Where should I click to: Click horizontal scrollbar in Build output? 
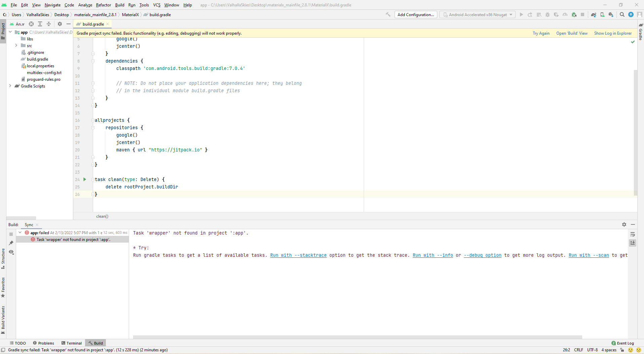pos(358,337)
